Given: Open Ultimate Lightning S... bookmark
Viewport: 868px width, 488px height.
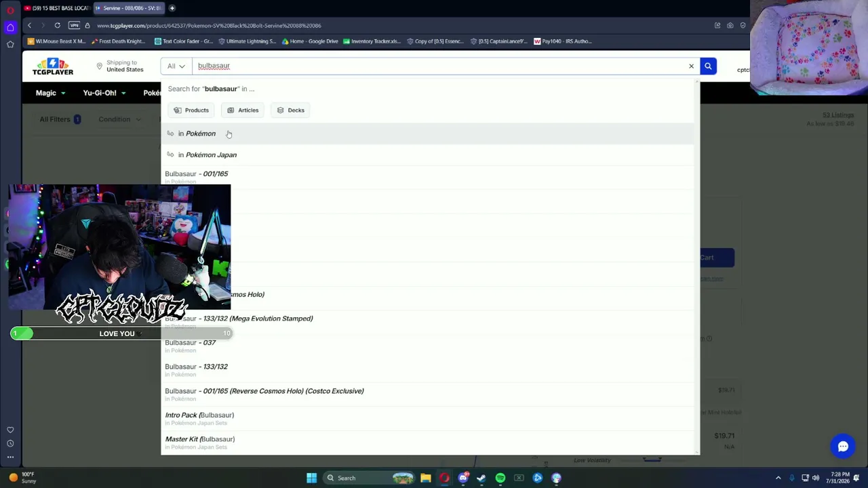Looking at the screenshot, I should 248,41.
